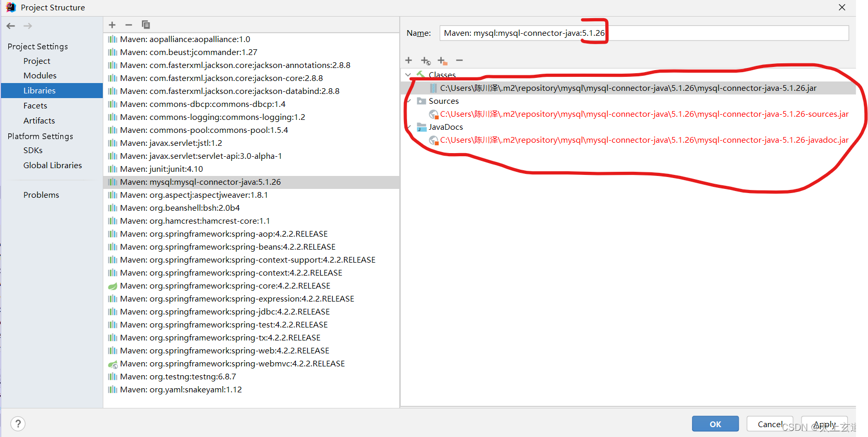Open the help question mark button
Image resolution: width=868 pixels, height=437 pixels.
pos(18,424)
